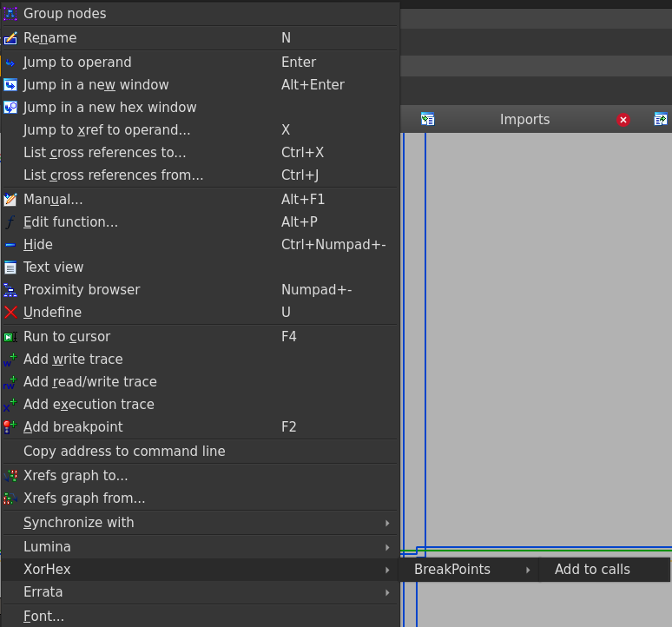Choose the Undefine menu entry
This screenshot has height=627, width=672.
coord(200,313)
